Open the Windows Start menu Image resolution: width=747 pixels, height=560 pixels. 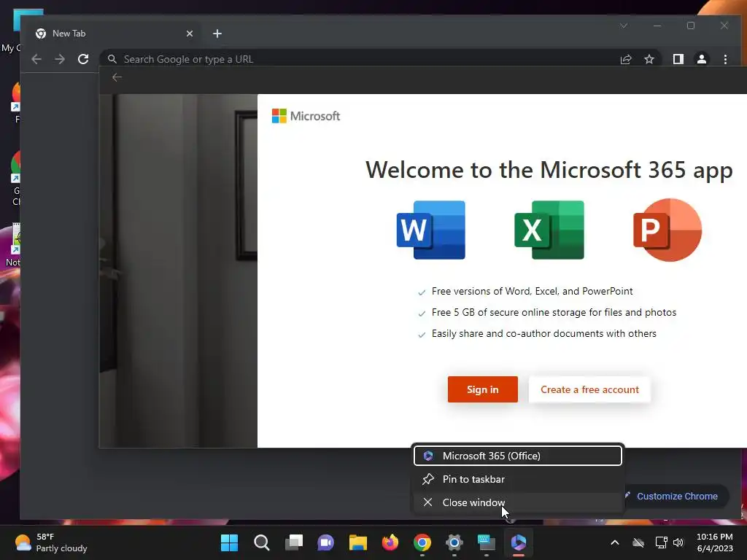[229, 542]
